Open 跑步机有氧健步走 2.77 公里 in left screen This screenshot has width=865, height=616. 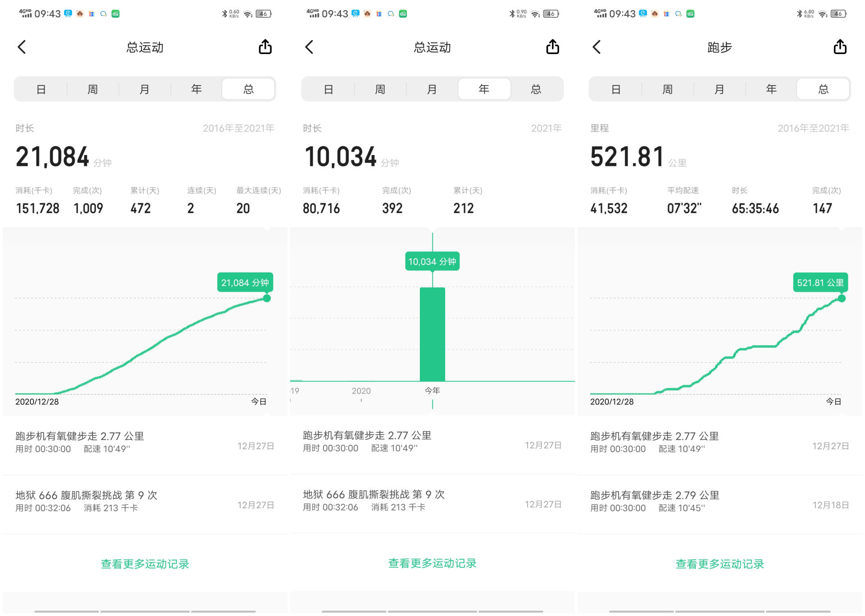(x=145, y=445)
